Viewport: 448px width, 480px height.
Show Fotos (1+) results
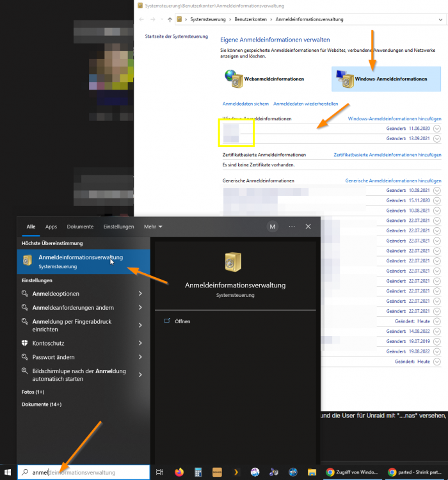pos(33,392)
